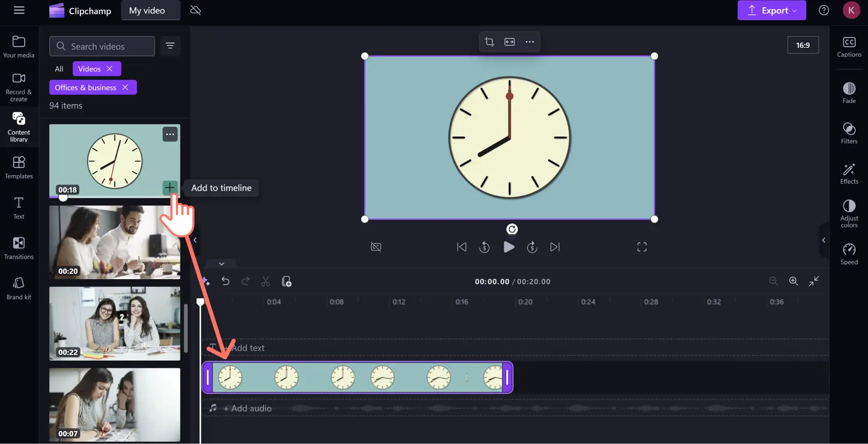
Task: Skip to the end
Action: click(x=555, y=247)
